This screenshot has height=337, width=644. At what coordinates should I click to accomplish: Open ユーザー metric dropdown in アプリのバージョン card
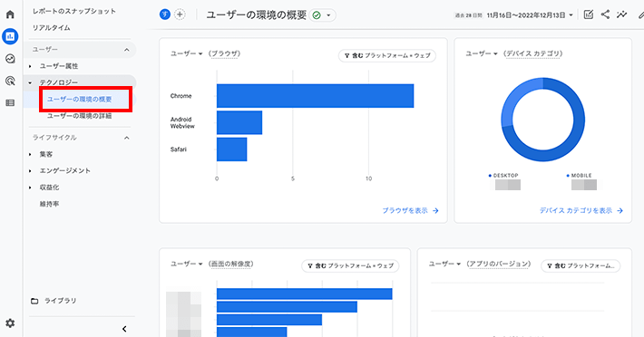(445, 264)
